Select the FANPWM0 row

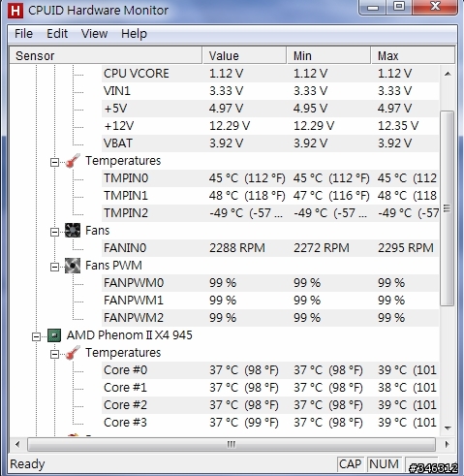[x=270, y=283]
